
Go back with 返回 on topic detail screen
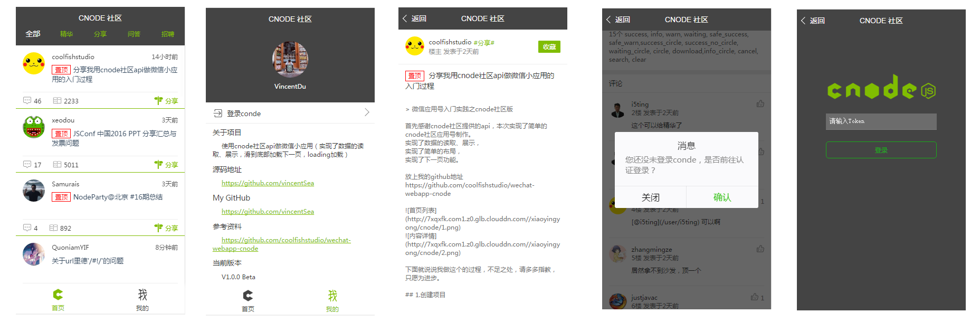pyautogui.click(x=415, y=18)
